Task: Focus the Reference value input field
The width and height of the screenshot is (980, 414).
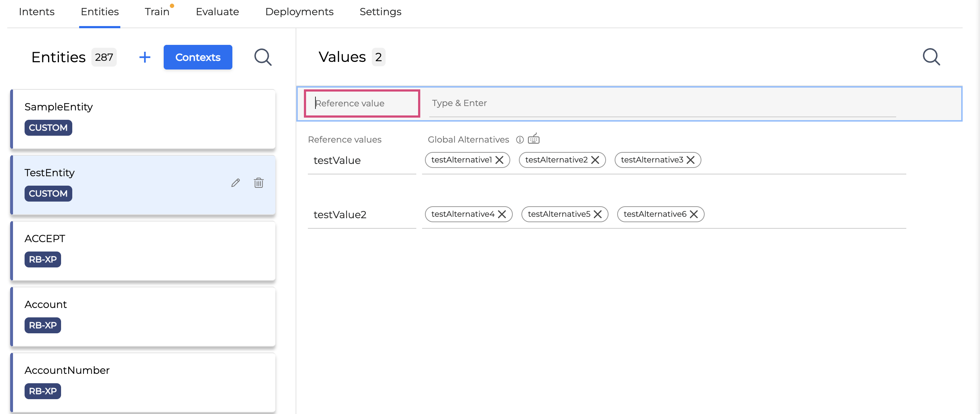Action: click(361, 103)
